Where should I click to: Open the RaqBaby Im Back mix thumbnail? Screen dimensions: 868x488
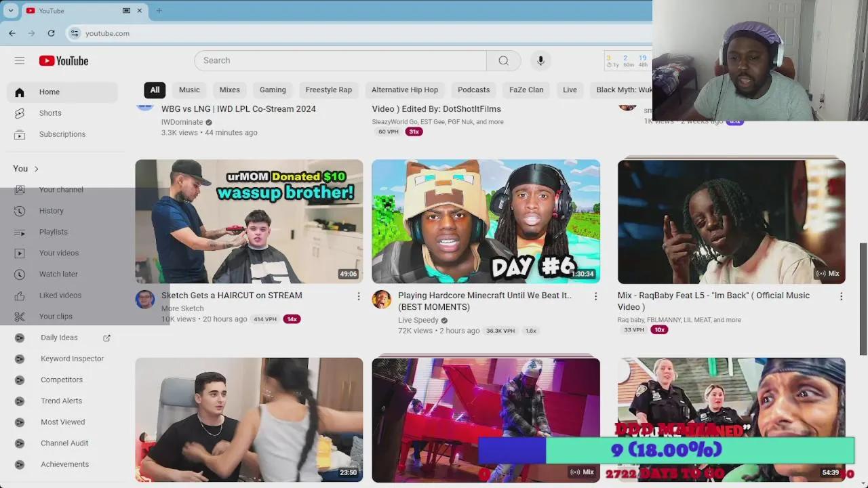(x=731, y=222)
